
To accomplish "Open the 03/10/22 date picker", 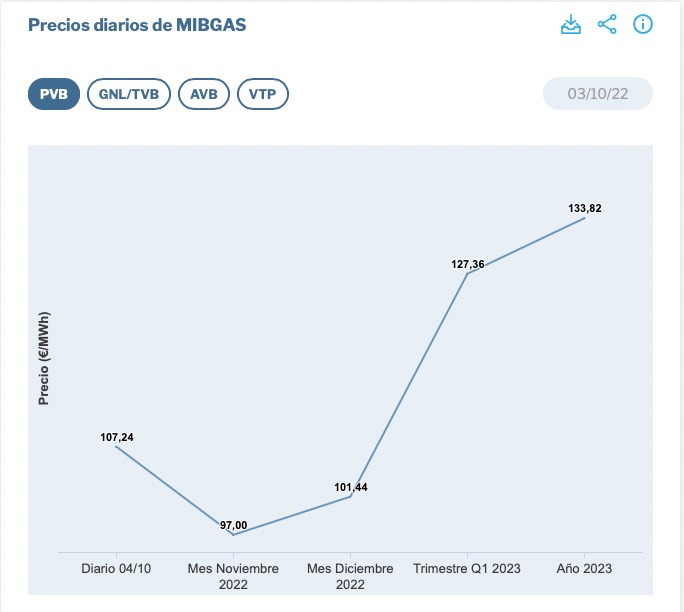I will click(598, 95).
